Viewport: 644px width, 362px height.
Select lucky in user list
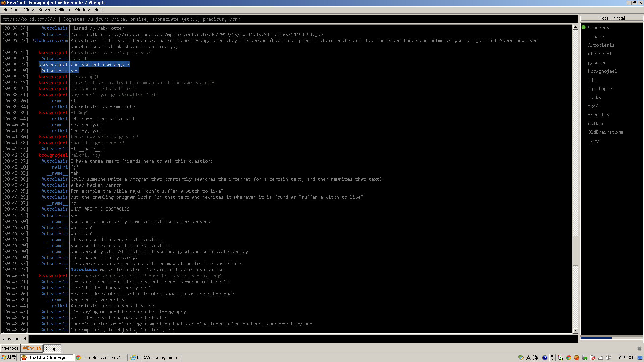594,97
